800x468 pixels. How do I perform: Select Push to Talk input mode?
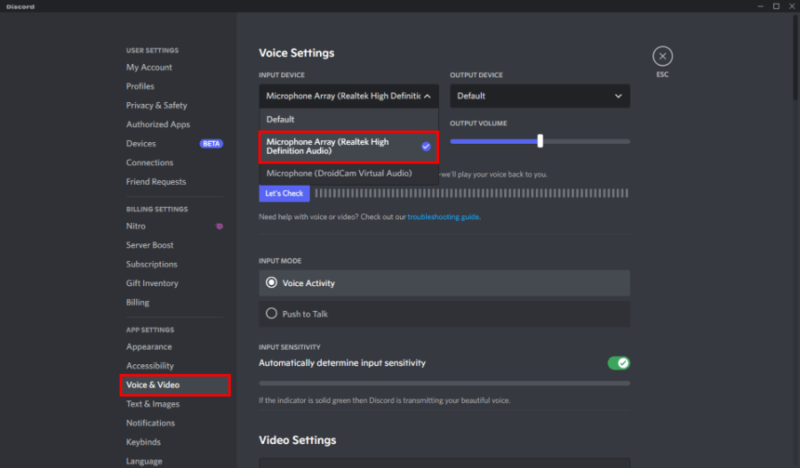coord(444,314)
